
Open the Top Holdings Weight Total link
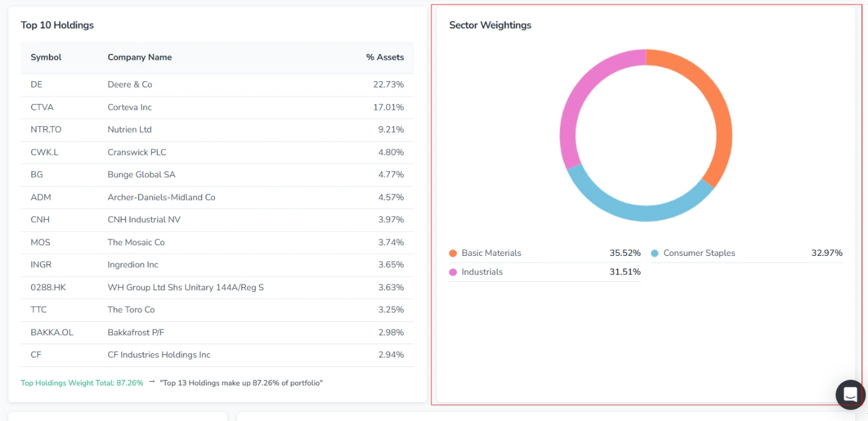pos(81,383)
